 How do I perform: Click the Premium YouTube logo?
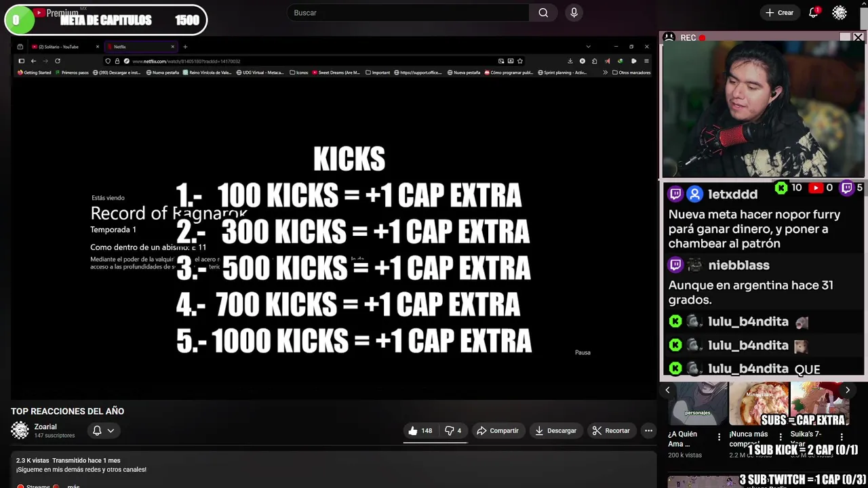click(x=57, y=13)
